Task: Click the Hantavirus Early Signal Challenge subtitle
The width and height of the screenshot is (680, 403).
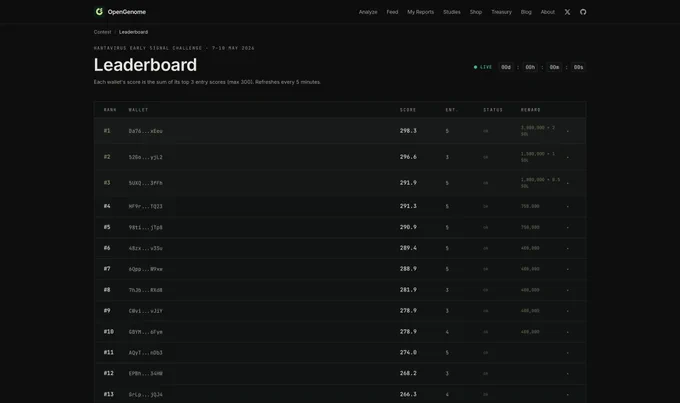Action: pyautogui.click(x=174, y=48)
